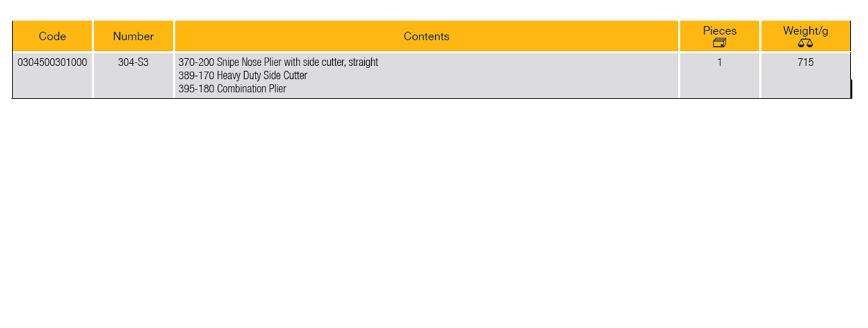Click the Pieces value 1
The width and height of the screenshot is (868, 328).
[720, 62]
